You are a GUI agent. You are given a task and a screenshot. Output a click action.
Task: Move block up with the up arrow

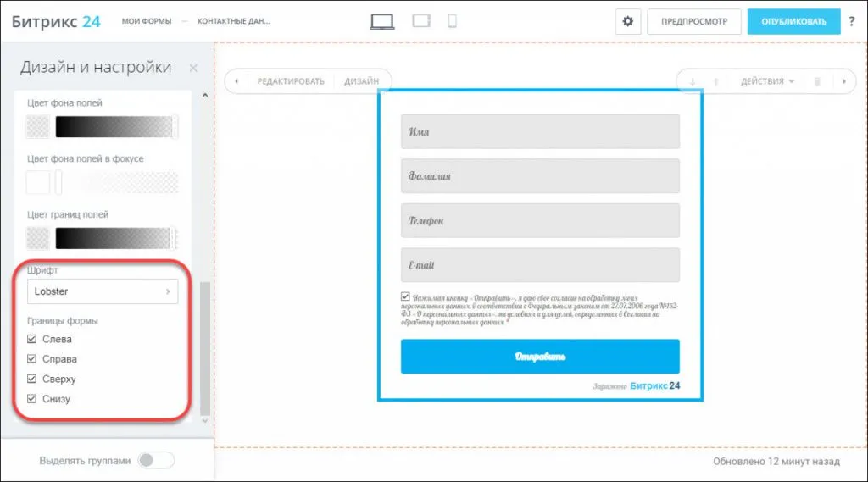click(x=715, y=81)
